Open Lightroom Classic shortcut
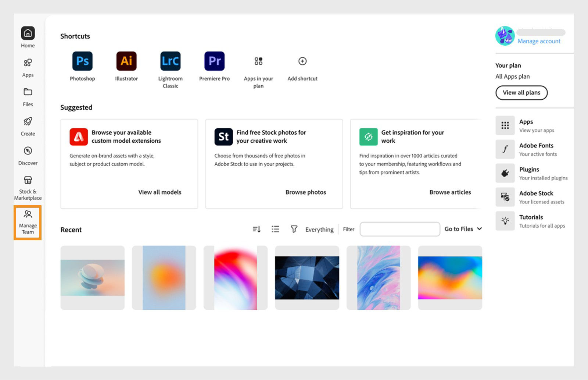588x380 pixels. point(171,61)
